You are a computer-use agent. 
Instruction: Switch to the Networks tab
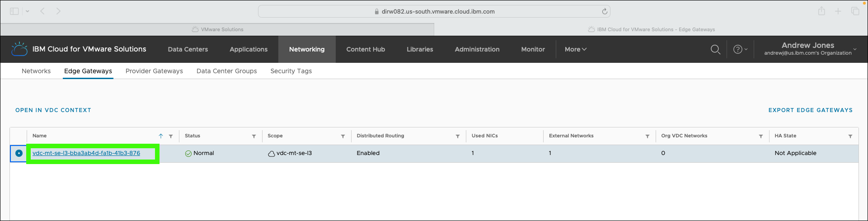tap(36, 71)
